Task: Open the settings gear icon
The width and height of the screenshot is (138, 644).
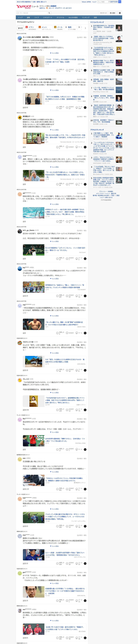Action: coord(120,13)
